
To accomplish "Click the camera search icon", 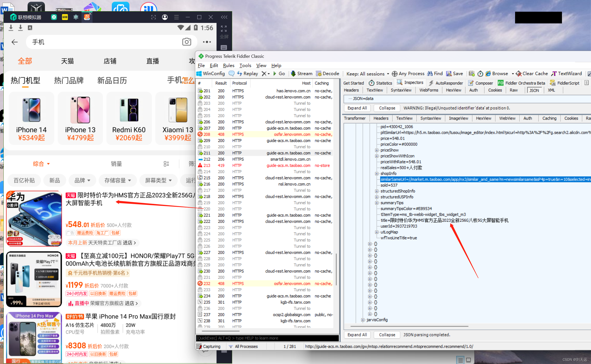I will point(187,42).
